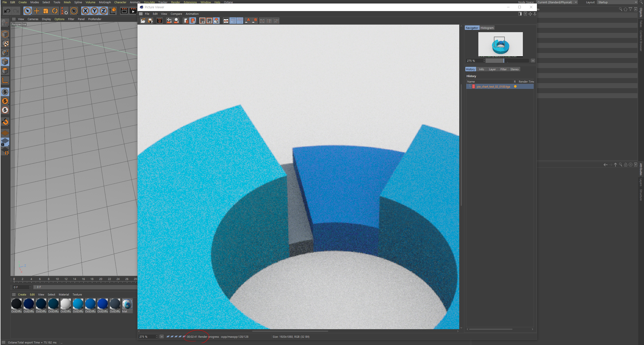This screenshot has height=345, width=644.
Task: Click the Render View clapperboard icon
Action: (124, 11)
